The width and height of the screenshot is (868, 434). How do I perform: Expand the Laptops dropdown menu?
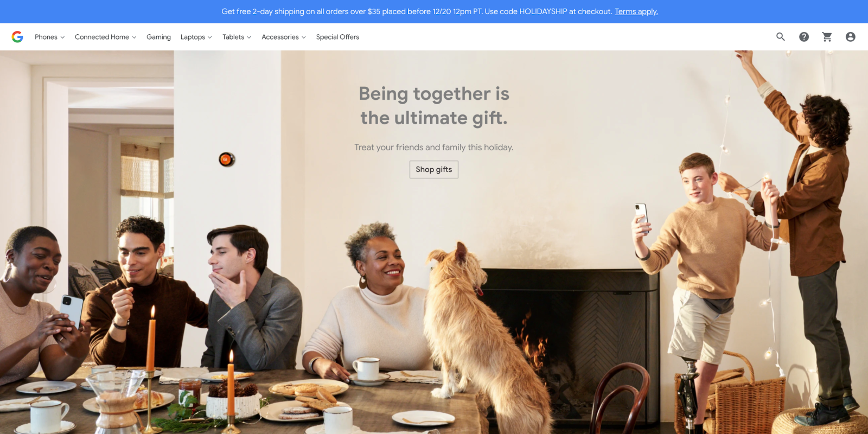point(196,37)
